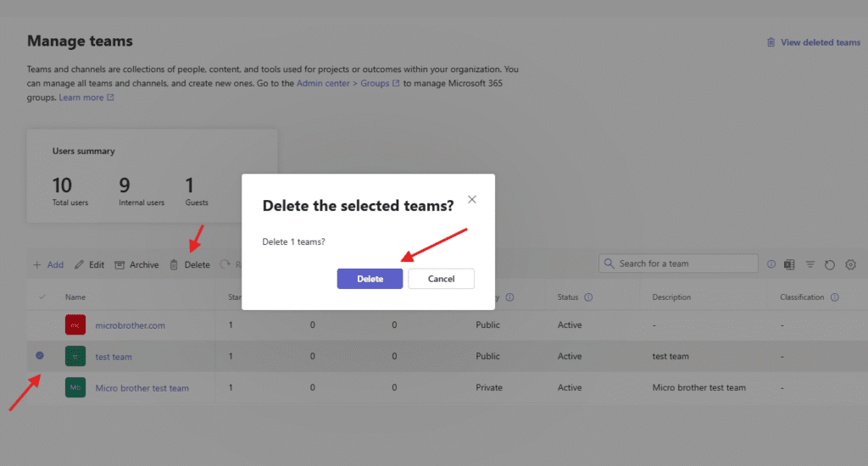Open the filter icon for teams table

(x=810, y=264)
